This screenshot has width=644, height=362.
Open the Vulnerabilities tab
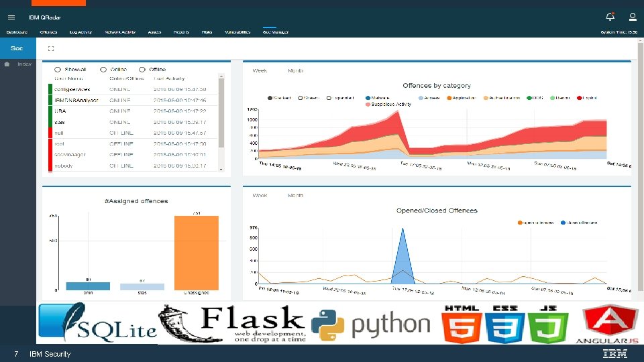click(237, 32)
